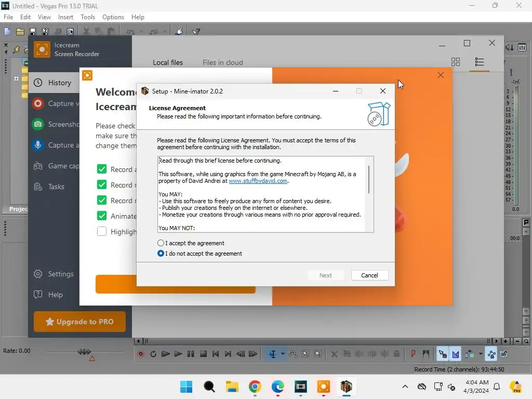Stop playback in Vegas transport bar
This screenshot has height=399, width=532.
point(203,354)
